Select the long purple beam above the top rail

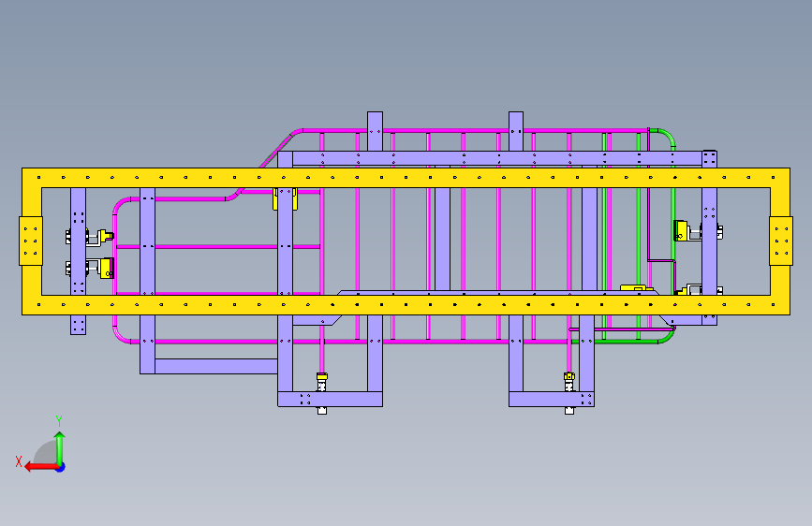tap(497, 158)
